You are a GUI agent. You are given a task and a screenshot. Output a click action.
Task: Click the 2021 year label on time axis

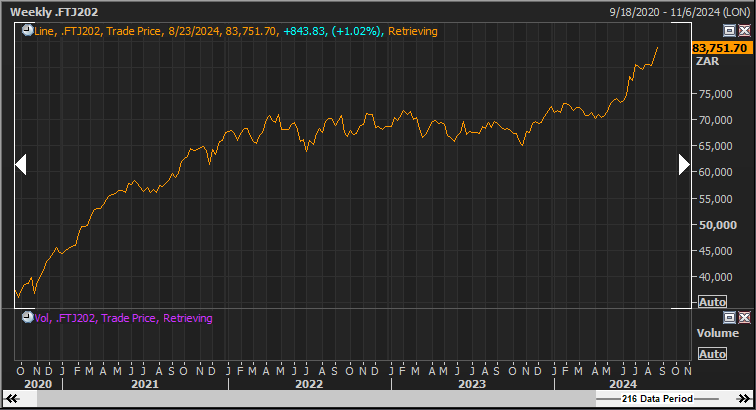[x=145, y=384]
